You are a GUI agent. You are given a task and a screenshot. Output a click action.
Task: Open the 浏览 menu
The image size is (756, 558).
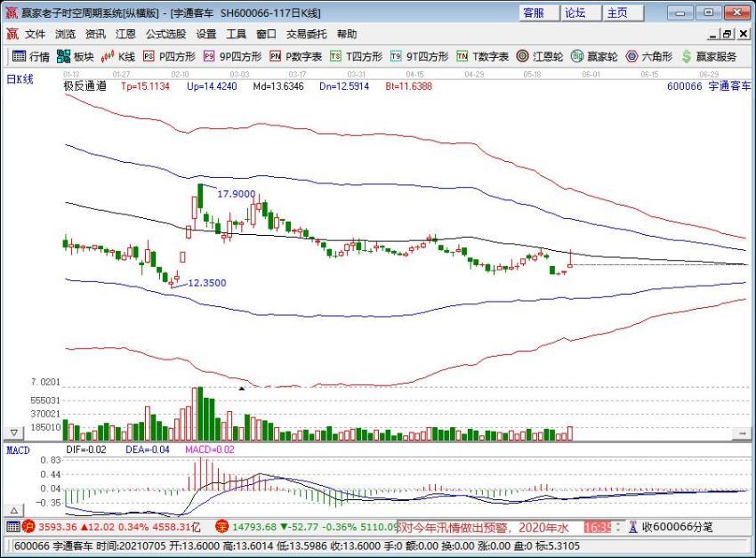click(65, 34)
